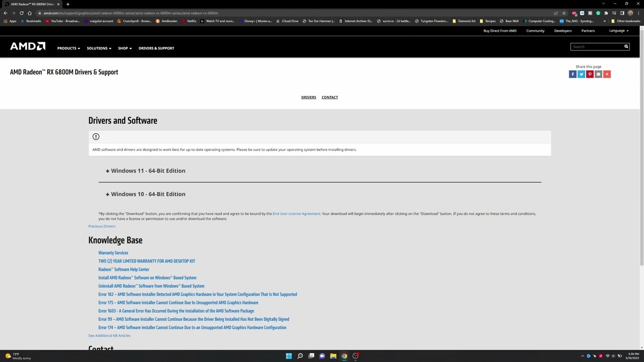
Task: Open the browser home page
Action: 29,13
